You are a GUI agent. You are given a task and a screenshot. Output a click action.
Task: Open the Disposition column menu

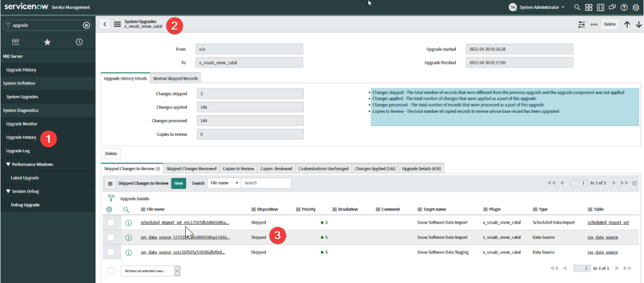pos(254,209)
